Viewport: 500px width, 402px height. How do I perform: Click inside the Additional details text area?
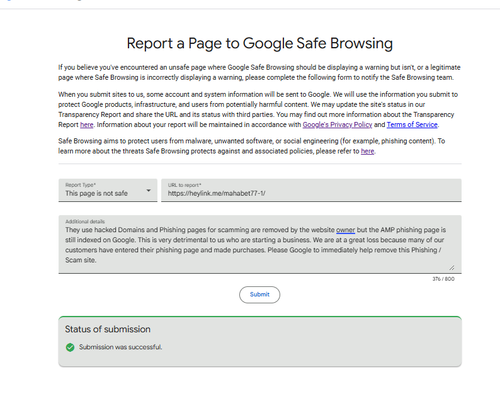click(260, 244)
